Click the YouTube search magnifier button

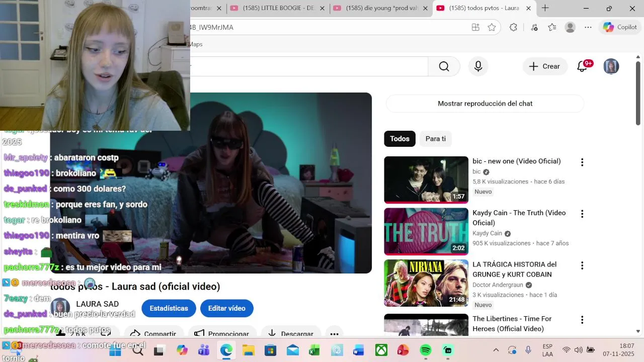[444, 66]
